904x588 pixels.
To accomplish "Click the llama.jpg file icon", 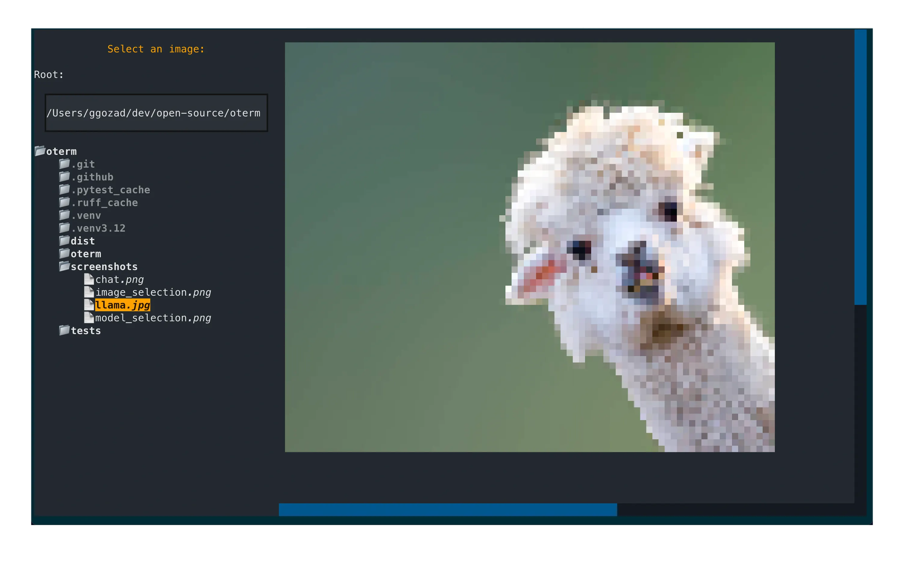I will 89,305.
